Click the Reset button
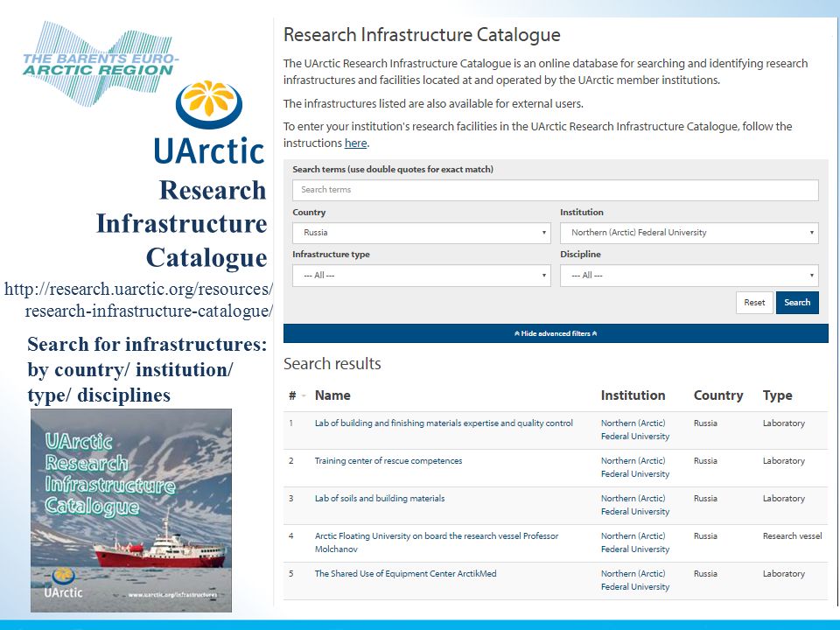840x630 pixels. coord(754,303)
